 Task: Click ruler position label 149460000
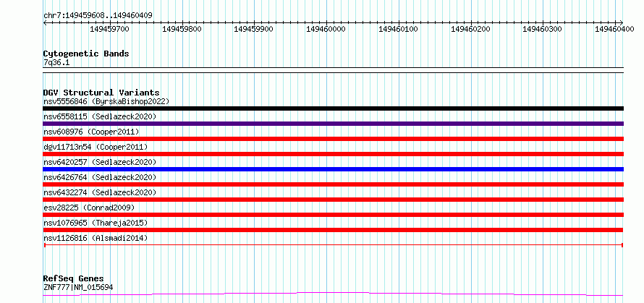coord(326,29)
